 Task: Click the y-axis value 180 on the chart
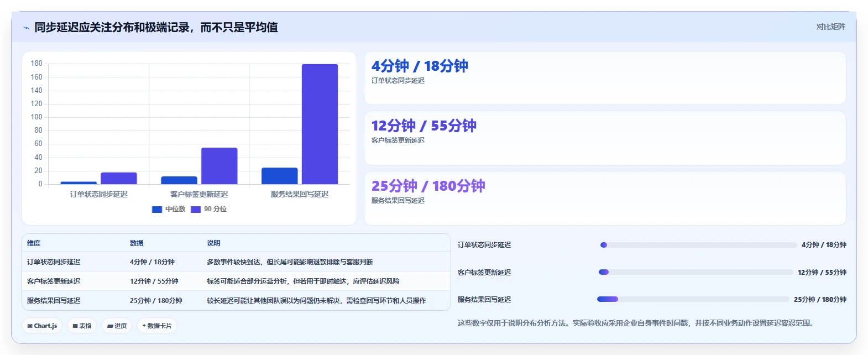point(36,64)
